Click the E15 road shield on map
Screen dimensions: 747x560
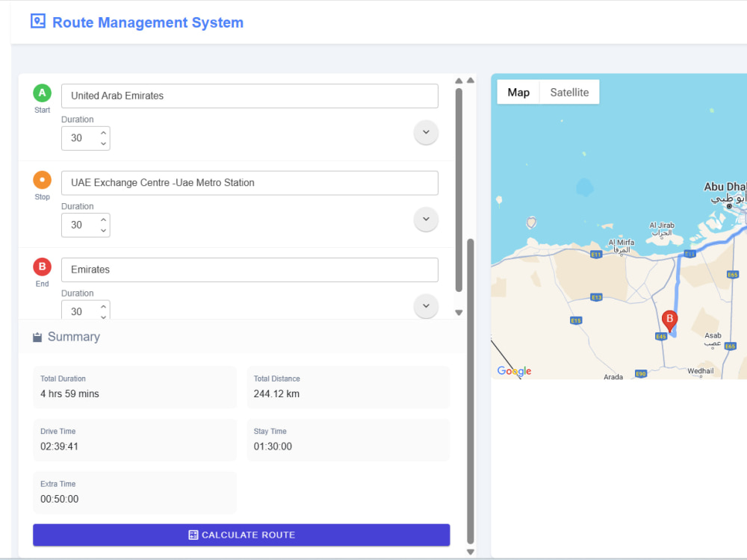(576, 320)
